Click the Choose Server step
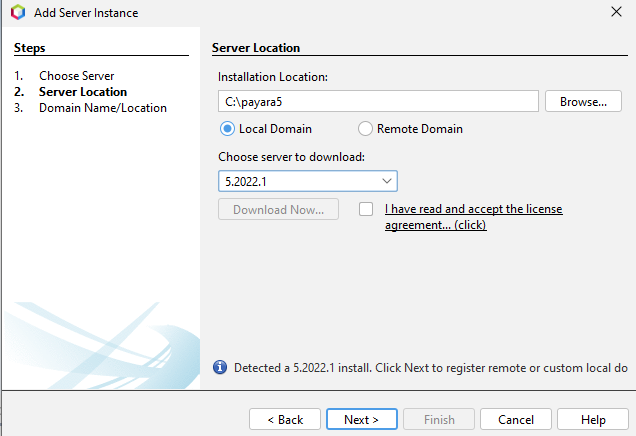 [77, 76]
